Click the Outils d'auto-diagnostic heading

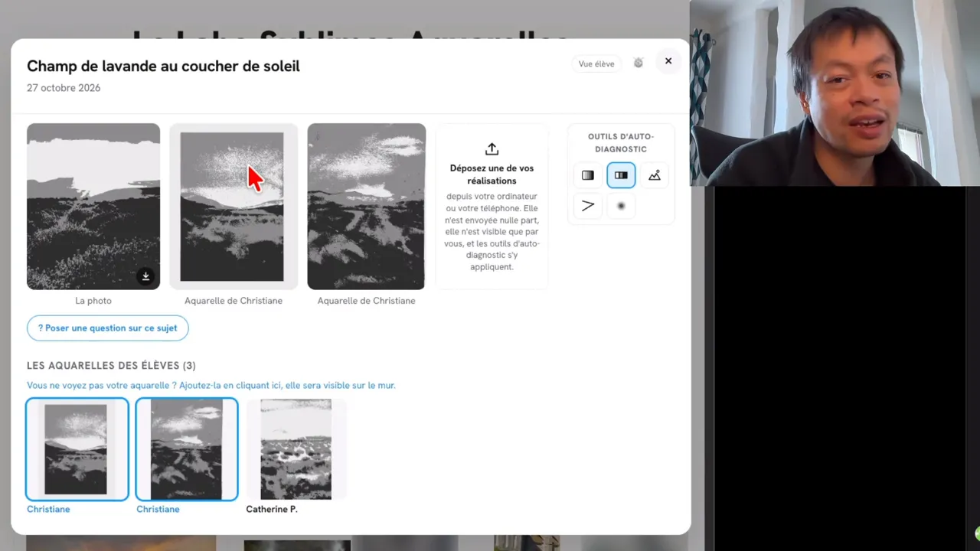(621, 143)
